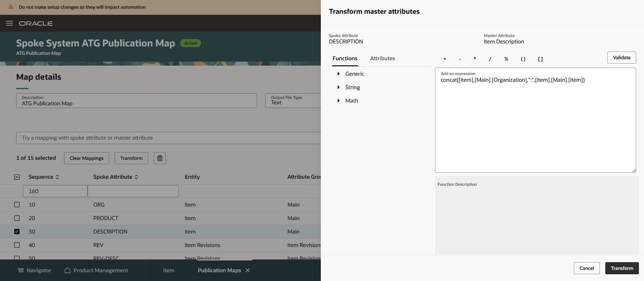Insert square brackets into the expression
The image size is (644, 281).
[x=540, y=59]
